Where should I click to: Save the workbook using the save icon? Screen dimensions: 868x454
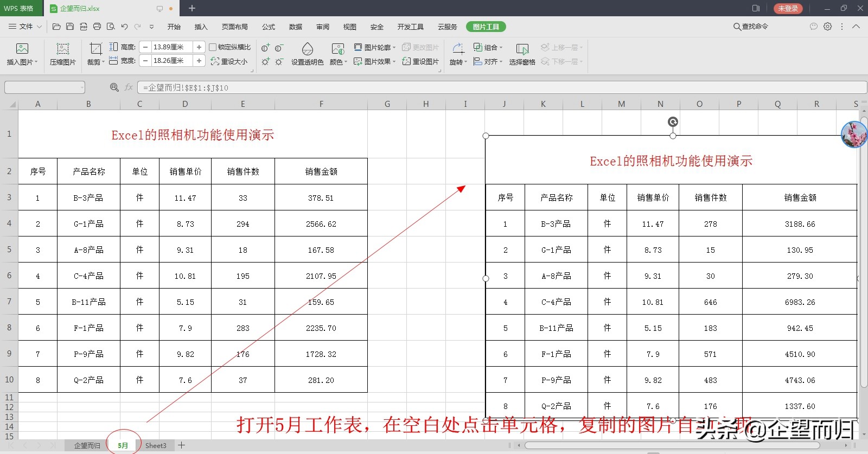tap(70, 27)
